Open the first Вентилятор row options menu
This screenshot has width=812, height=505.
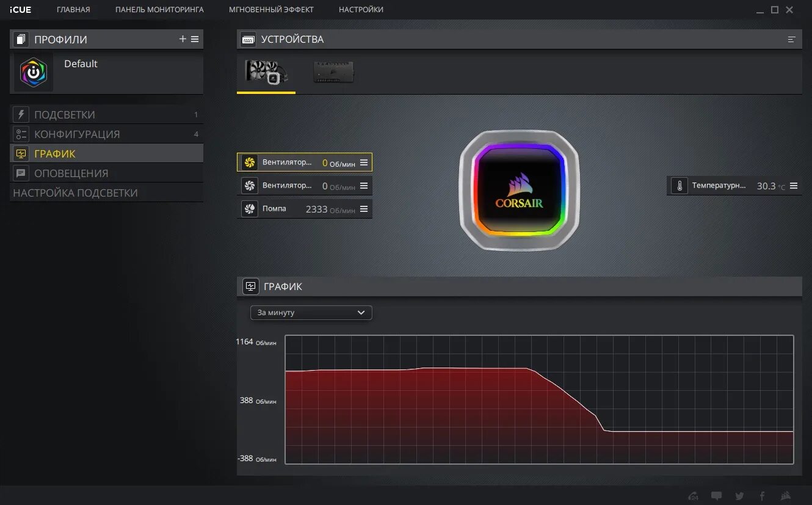(364, 162)
